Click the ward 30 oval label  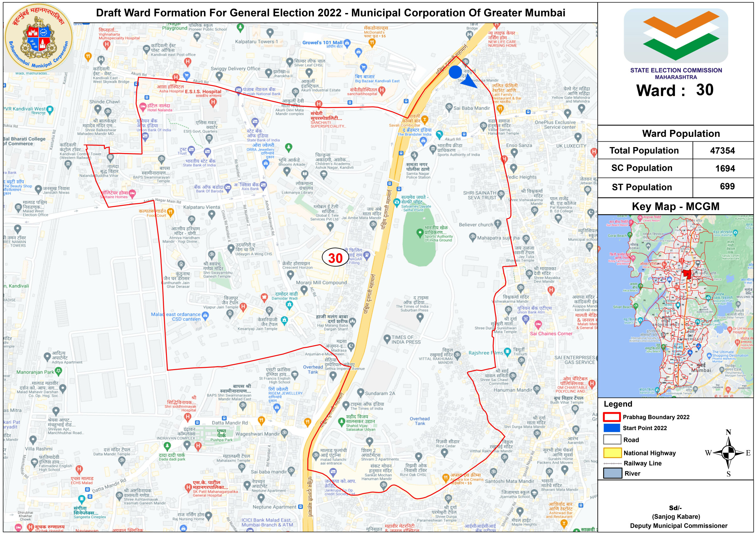335,258
